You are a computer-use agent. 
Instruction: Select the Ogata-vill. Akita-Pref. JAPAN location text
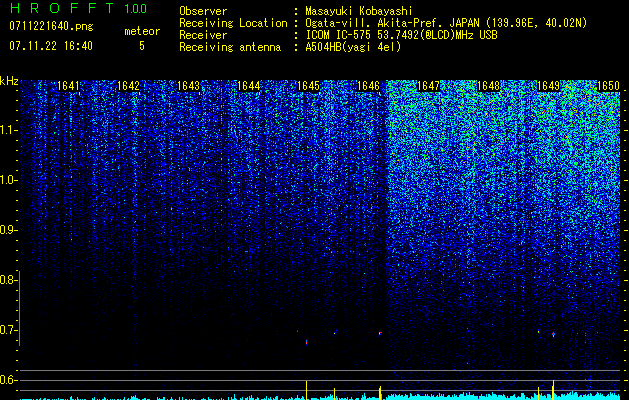click(446, 23)
